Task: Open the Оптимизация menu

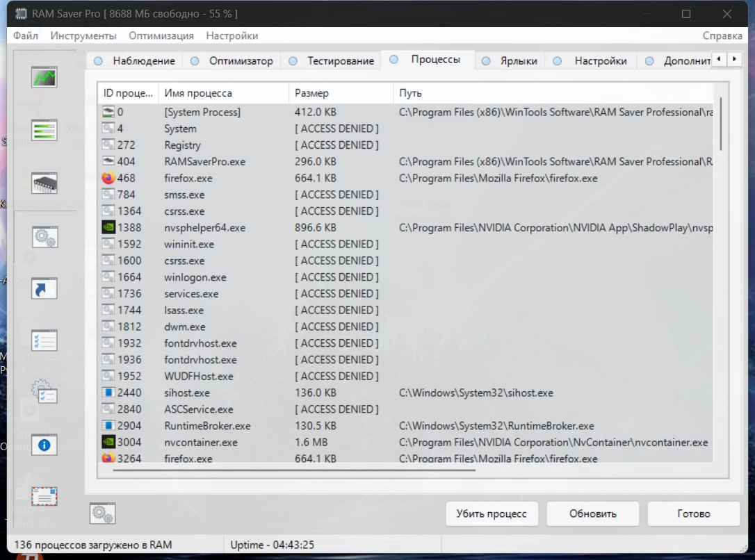Action: (x=161, y=35)
